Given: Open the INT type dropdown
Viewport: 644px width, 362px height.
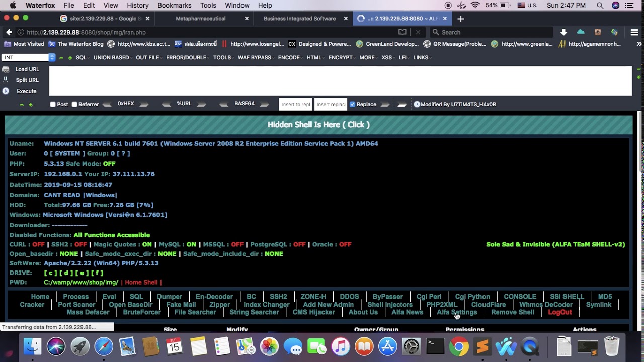Looking at the screenshot, I should (x=28, y=58).
